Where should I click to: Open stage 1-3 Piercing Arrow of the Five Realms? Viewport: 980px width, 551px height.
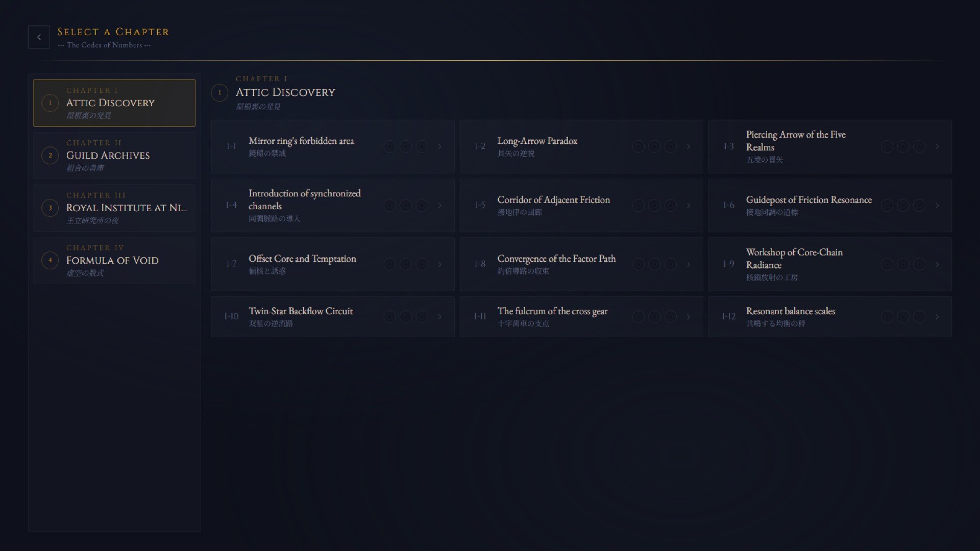tap(830, 146)
